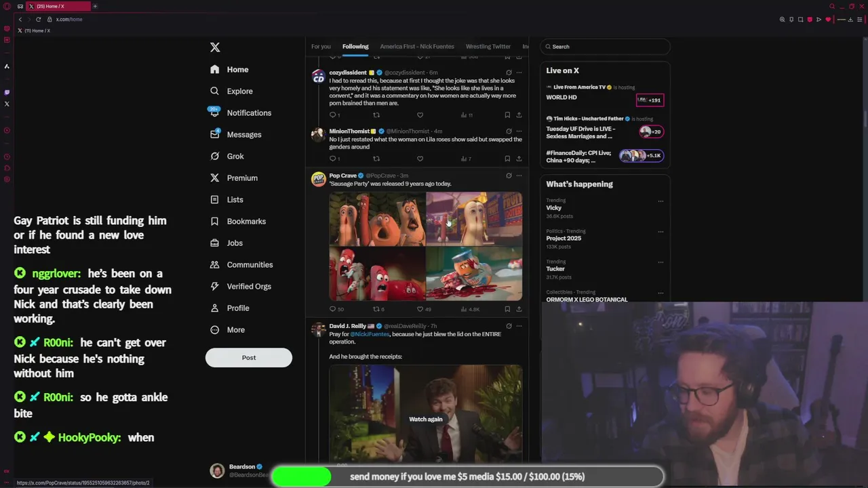The width and height of the screenshot is (868, 488).
Task: Open the Pop Crave profile avatar
Action: click(318, 179)
